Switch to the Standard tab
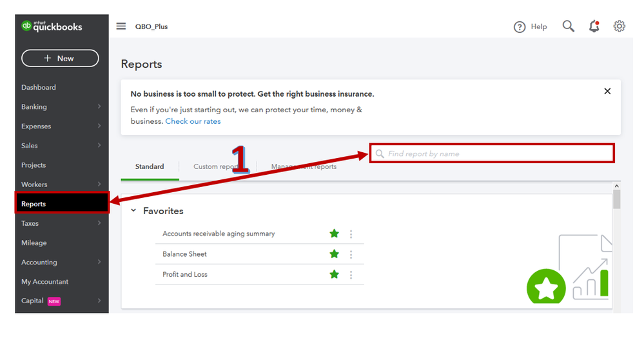 150,167
